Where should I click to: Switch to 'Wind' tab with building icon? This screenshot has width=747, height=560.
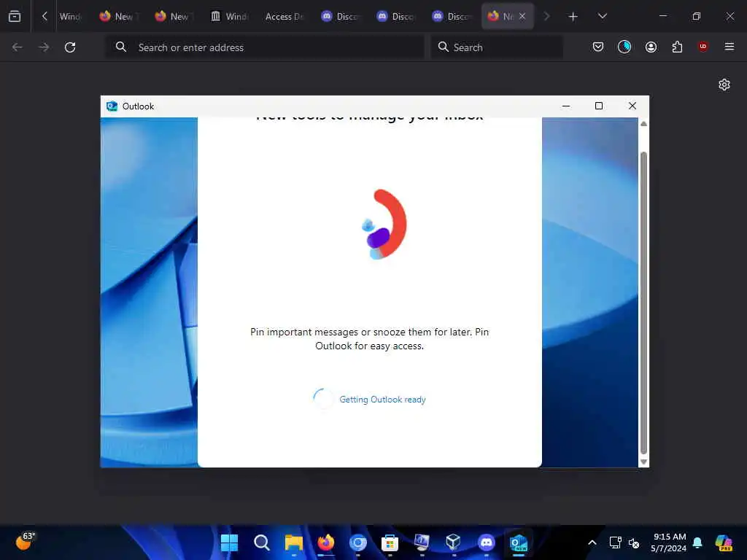(231, 16)
